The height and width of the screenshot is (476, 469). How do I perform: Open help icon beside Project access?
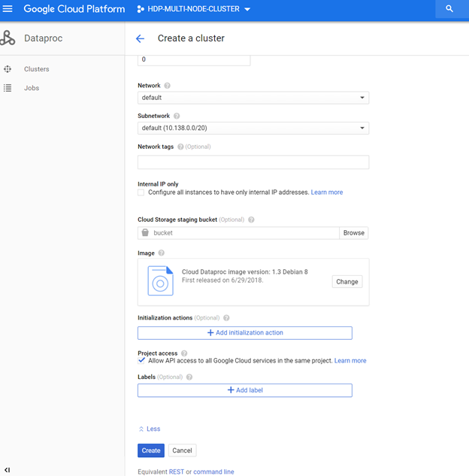click(x=184, y=353)
